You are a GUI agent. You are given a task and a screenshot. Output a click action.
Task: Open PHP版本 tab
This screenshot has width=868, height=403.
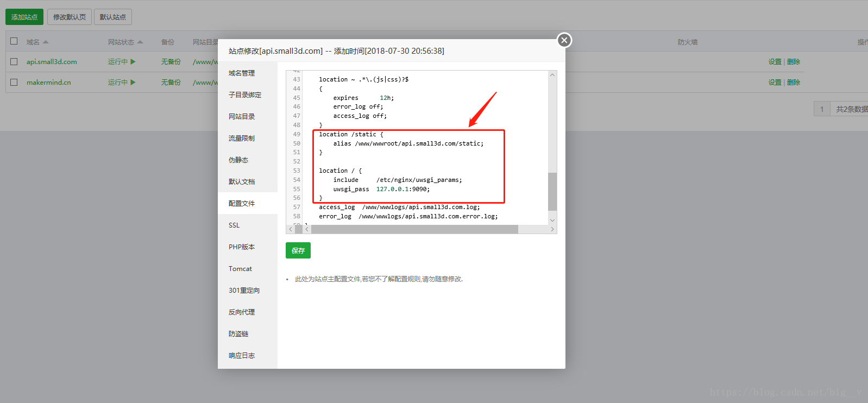[248, 247]
